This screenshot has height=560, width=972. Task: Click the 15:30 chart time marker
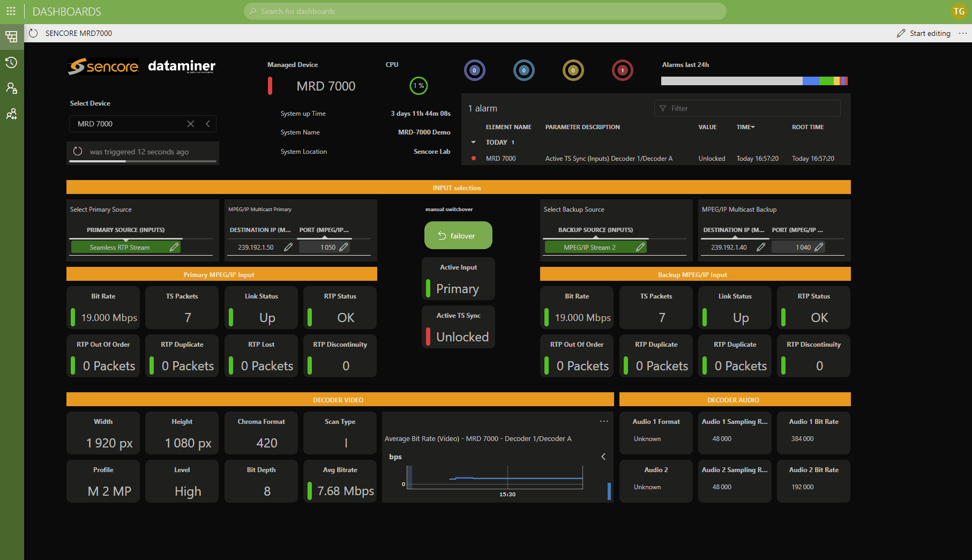click(x=507, y=494)
